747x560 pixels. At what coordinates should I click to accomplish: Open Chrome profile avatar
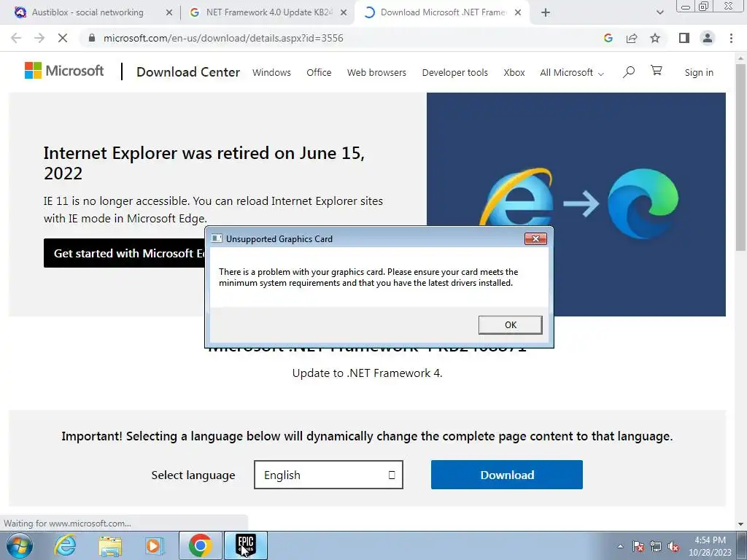[x=708, y=38]
